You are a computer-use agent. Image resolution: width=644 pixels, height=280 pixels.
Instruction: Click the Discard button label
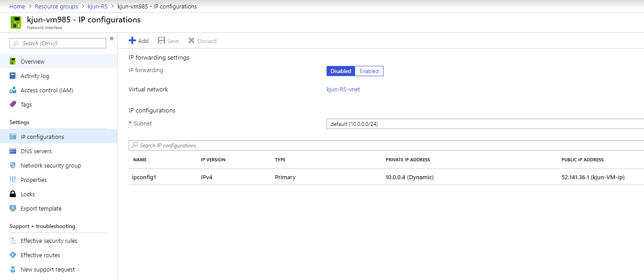pyautogui.click(x=207, y=41)
